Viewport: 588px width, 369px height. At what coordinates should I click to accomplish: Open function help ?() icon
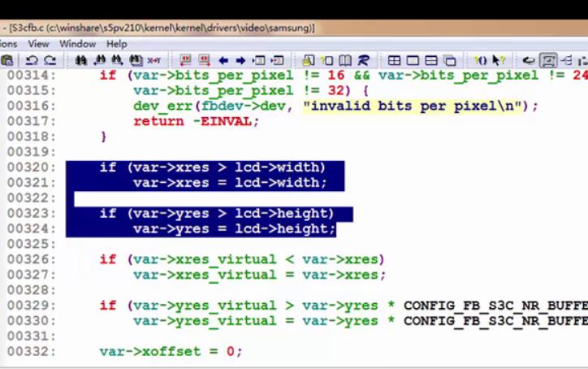(480, 60)
